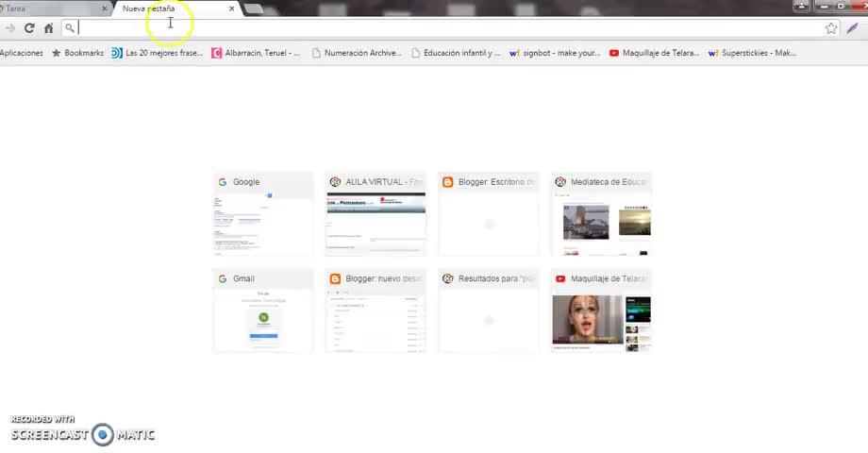
Task: Close the Nueva pestaña tab
Action: pyautogui.click(x=231, y=8)
